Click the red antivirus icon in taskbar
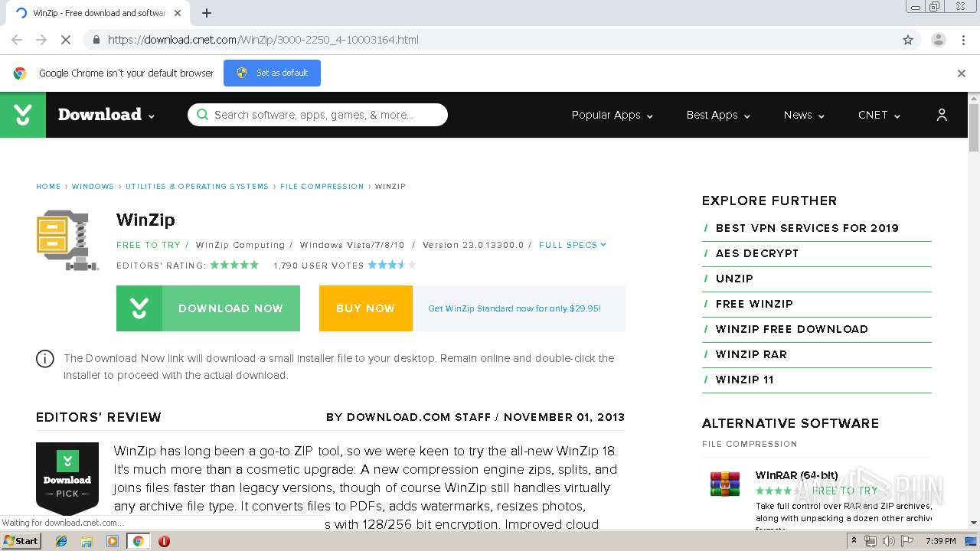980x551 pixels. [164, 541]
